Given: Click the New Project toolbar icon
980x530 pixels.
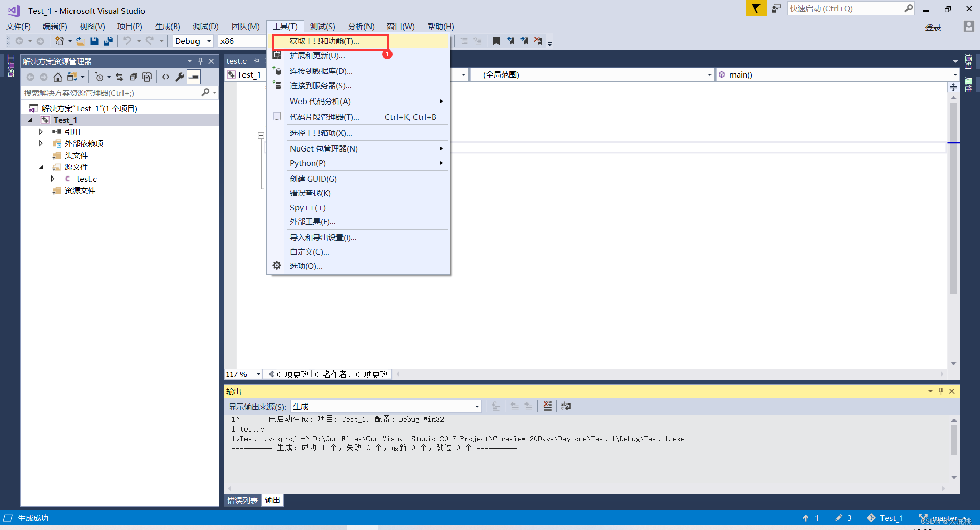Looking at the screenshot, I should [x=59, y=41].
